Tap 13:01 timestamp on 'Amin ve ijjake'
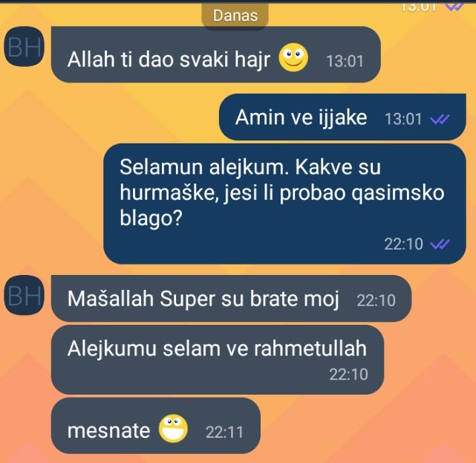Screen dimensions: 476x463 click(403, 119)
